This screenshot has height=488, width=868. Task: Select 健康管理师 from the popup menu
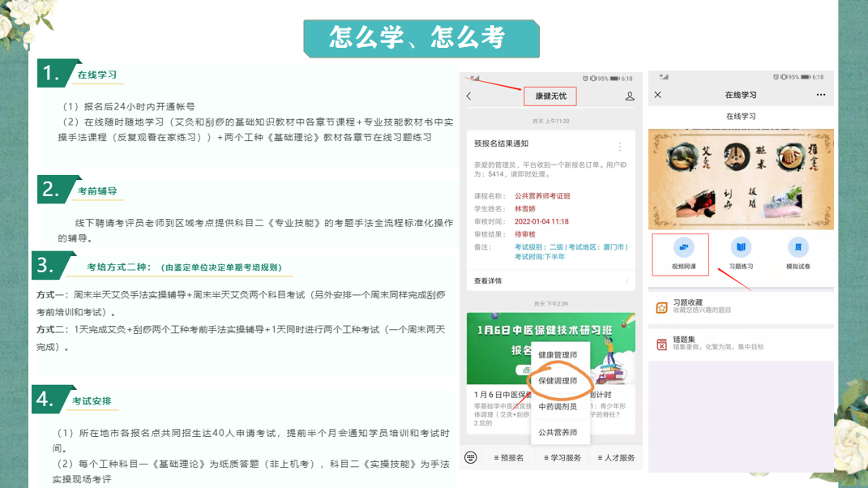[x=558, y=355]
